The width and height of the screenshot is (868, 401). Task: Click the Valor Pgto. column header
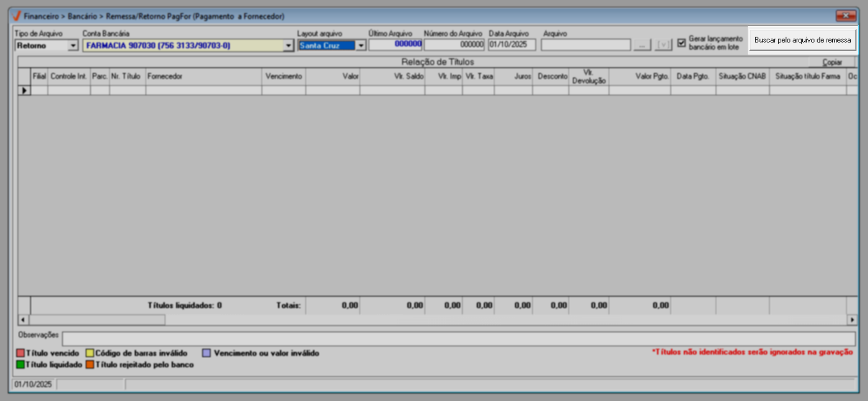pyautogui.click(x=640, y=76)
